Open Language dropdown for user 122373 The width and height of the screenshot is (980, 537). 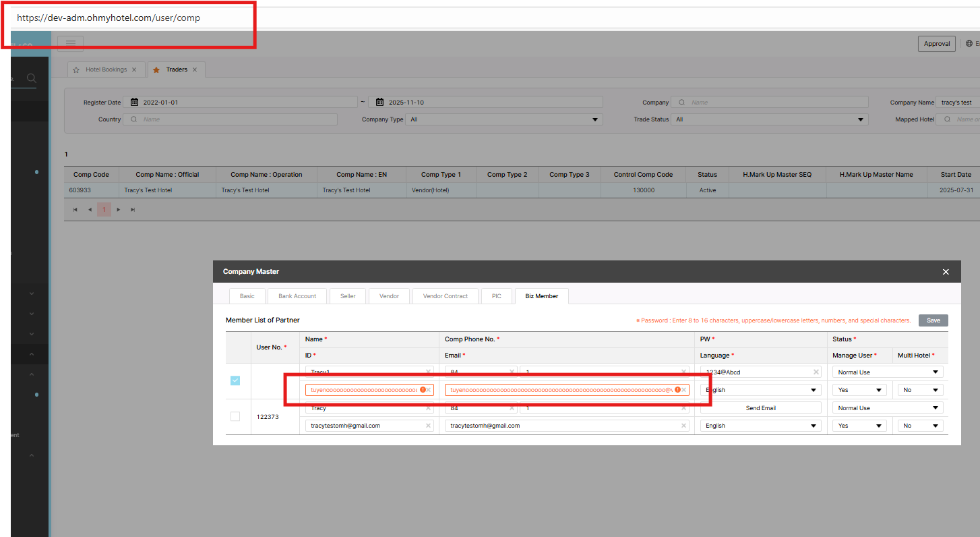tap(760, 426)
